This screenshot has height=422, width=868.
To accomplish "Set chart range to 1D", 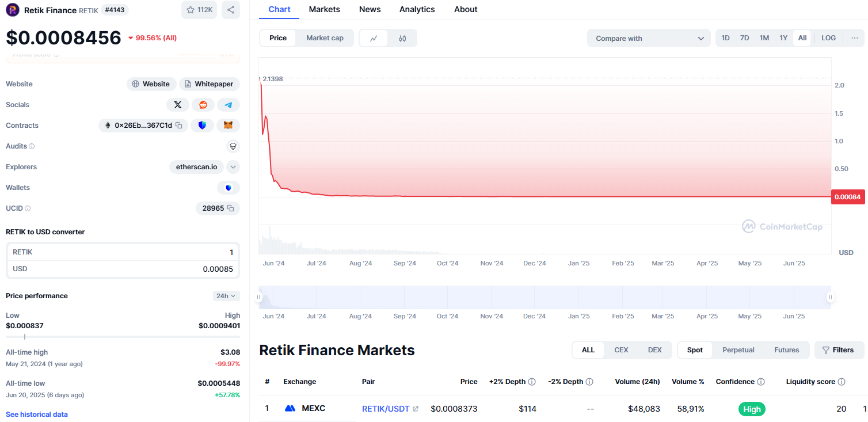I will [x=726, y=38].
